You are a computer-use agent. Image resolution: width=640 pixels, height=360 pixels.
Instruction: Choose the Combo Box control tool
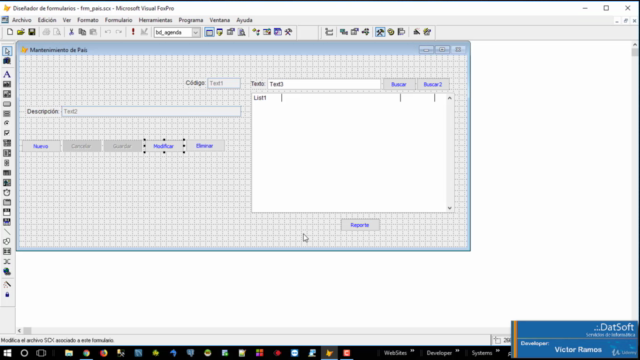click(x=7, y=143)
